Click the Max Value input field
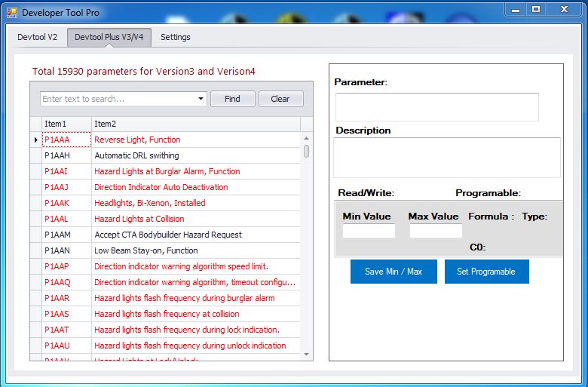This screenshot has width=588, height=387. coord(436,231)
